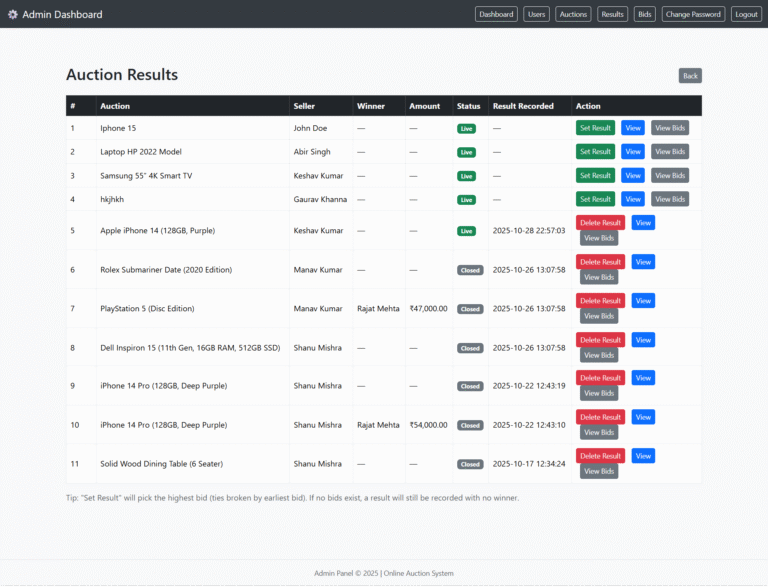Click seller name Gaurav Khanna
768x587 pixels.
click(x=320, y=199)
